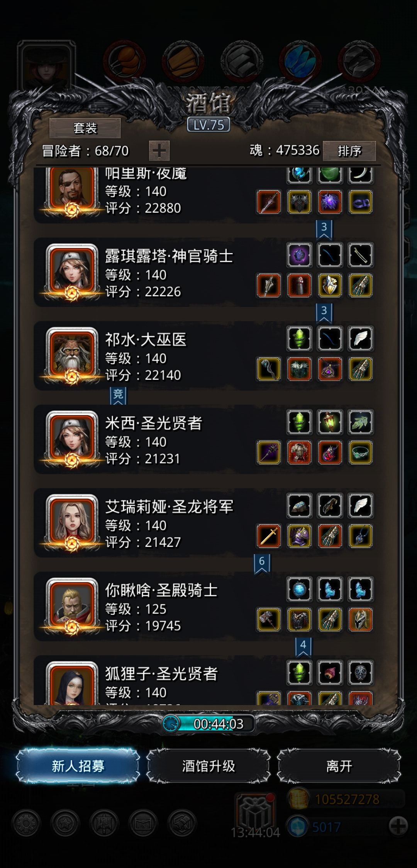Tap the staff weapon icon of 祁水·大巫医
Viewport: 417px width, 868px height.
click(268, 369)
